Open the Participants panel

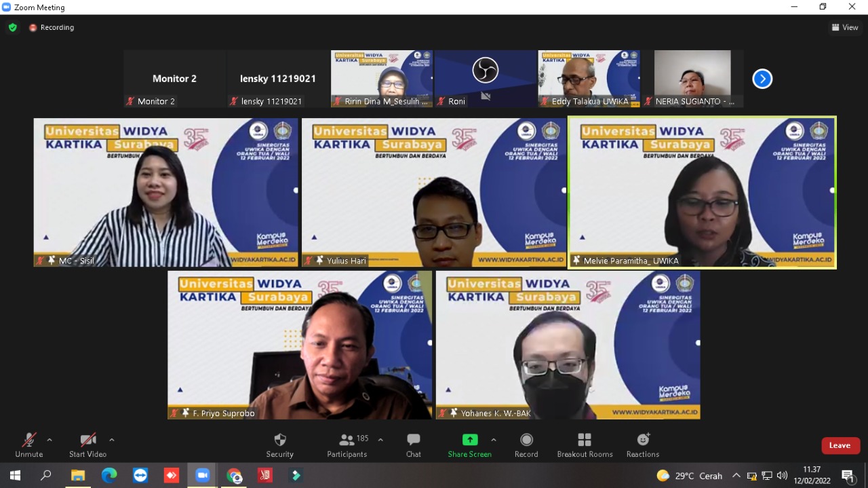coord(347,445)
